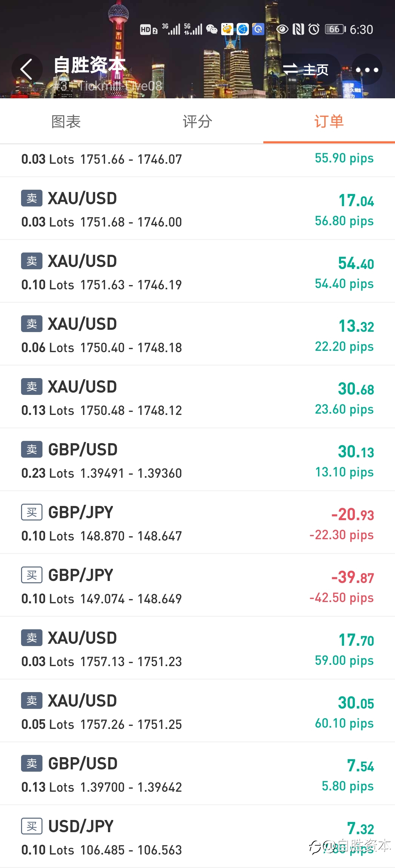Tap the 主页 switch button
Viewport: 395px width, 868px height.
[305, 70]
